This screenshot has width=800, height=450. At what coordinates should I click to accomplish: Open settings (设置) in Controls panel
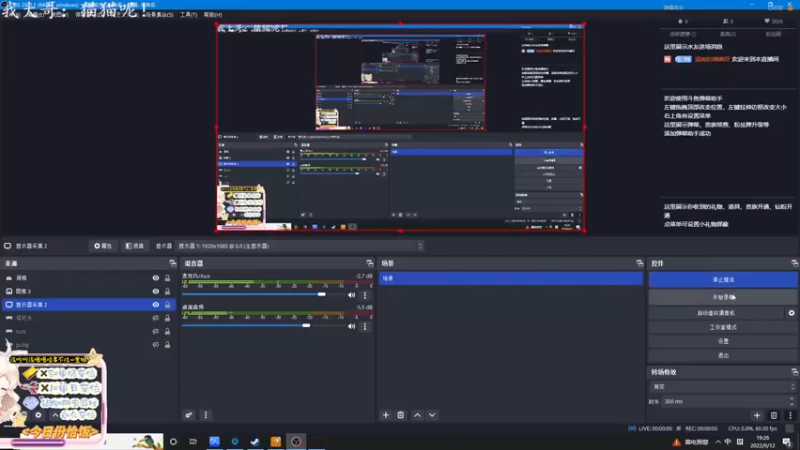pos(723,341)
